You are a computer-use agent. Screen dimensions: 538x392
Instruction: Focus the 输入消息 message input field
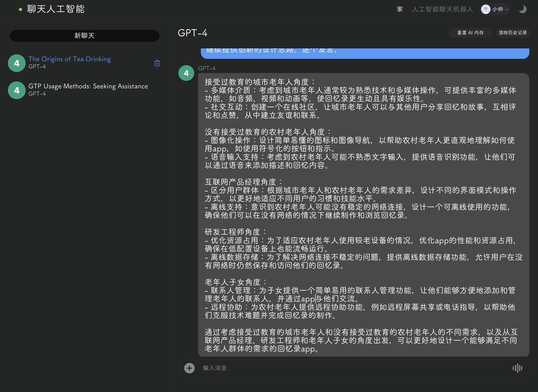[351, 368]
